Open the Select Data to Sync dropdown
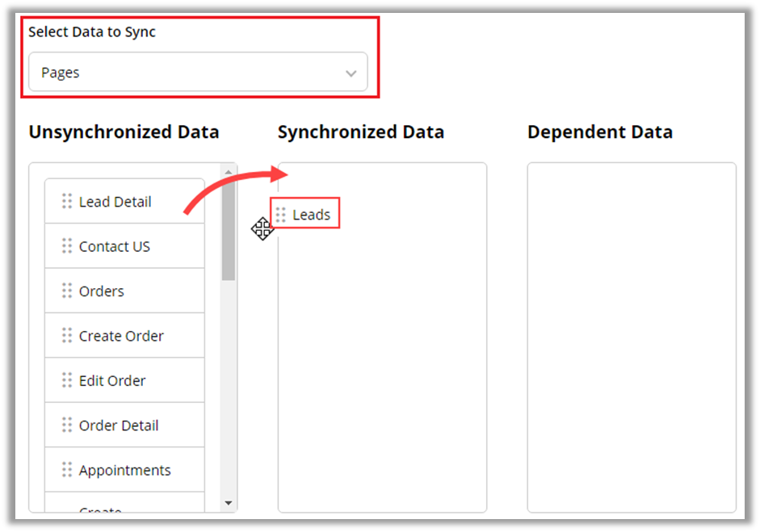The height and width of the screenshot is (532, 760). (197, 73)
